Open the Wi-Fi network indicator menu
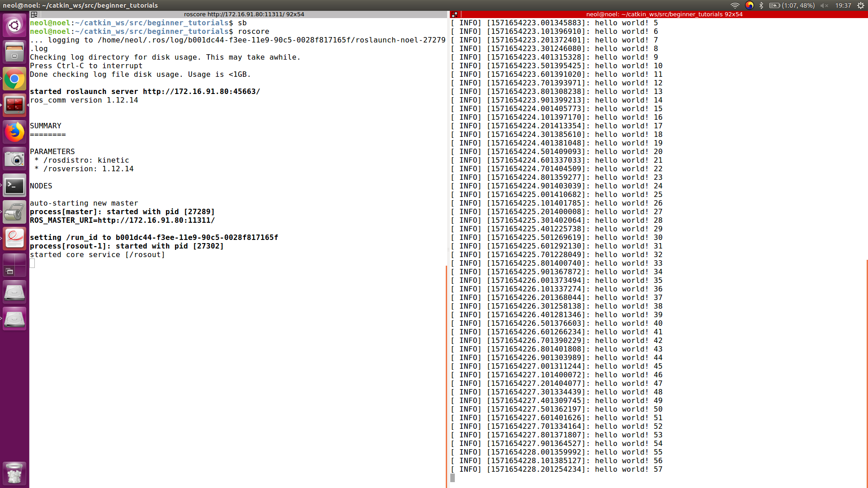 [735, 5]
